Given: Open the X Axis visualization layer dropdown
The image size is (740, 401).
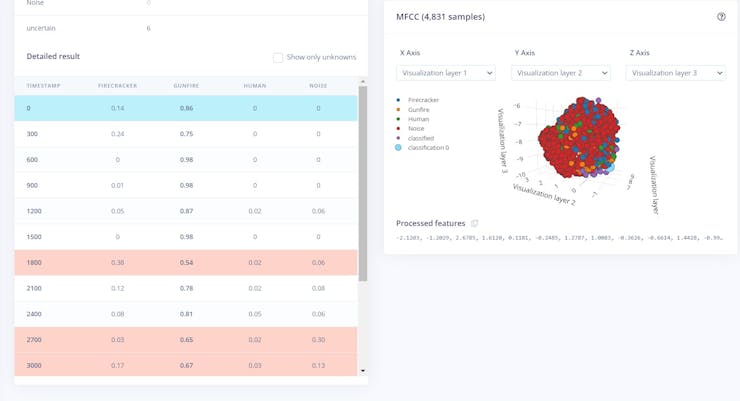Looking at the screenshot, I should click(x=446, y=73).
